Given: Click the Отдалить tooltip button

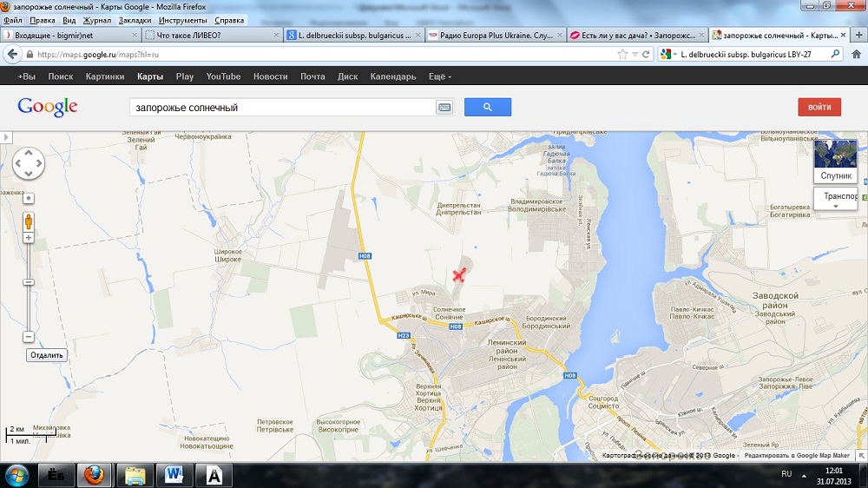Looking at the screenshot, I should pos(47,355).
